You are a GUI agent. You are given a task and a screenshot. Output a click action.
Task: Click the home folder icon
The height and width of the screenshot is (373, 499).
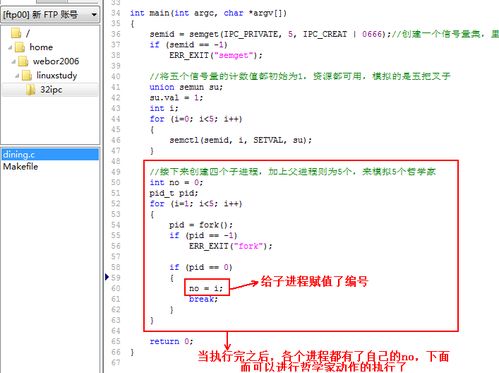click(20, 47)
